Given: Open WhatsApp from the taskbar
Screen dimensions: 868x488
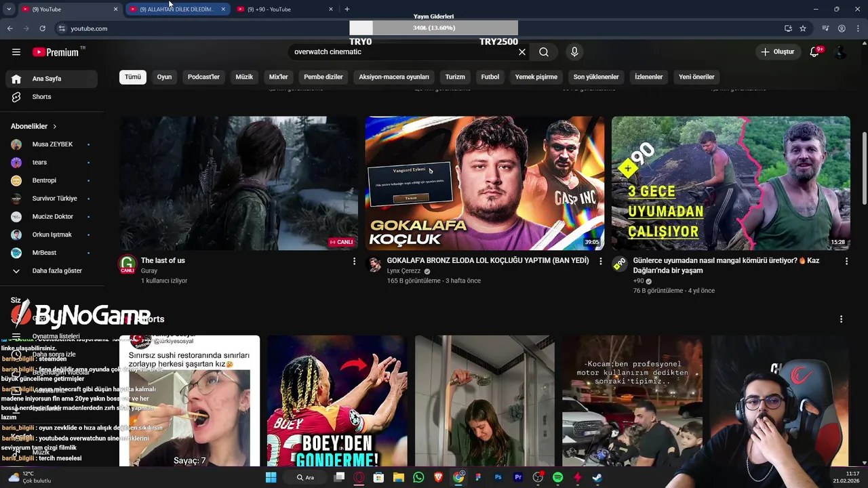Looking at the screenshot, I should 418,477.
